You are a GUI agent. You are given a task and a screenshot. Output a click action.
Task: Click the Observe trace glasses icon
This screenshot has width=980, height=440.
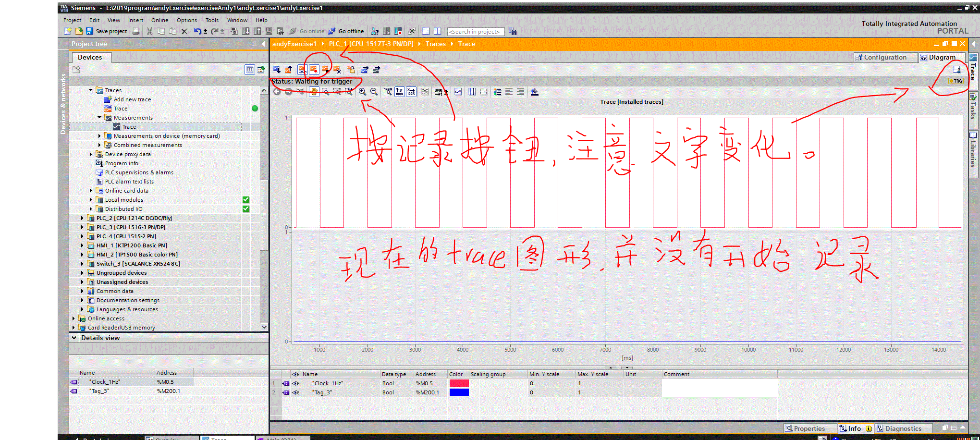click(302, 70)
